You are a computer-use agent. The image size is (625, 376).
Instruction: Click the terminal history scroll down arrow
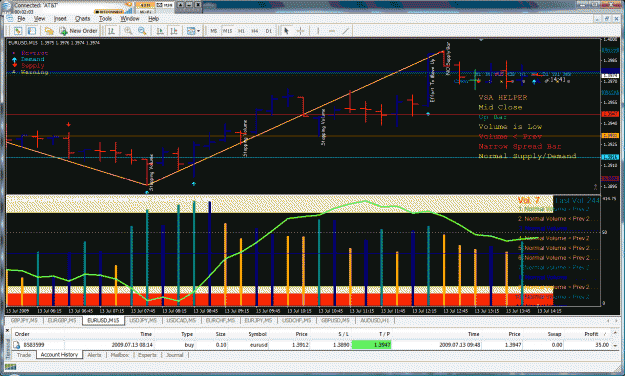[x=615, y=345]
